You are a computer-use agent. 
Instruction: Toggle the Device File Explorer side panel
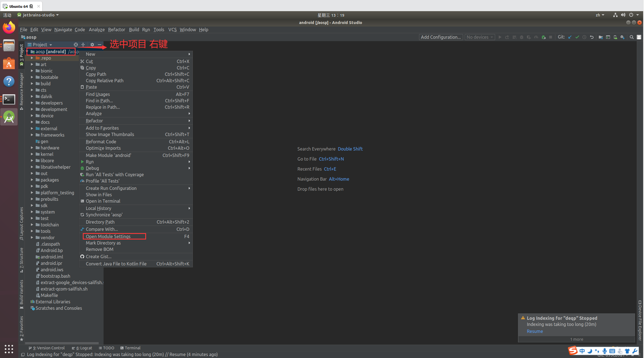[x=640, y=321]
